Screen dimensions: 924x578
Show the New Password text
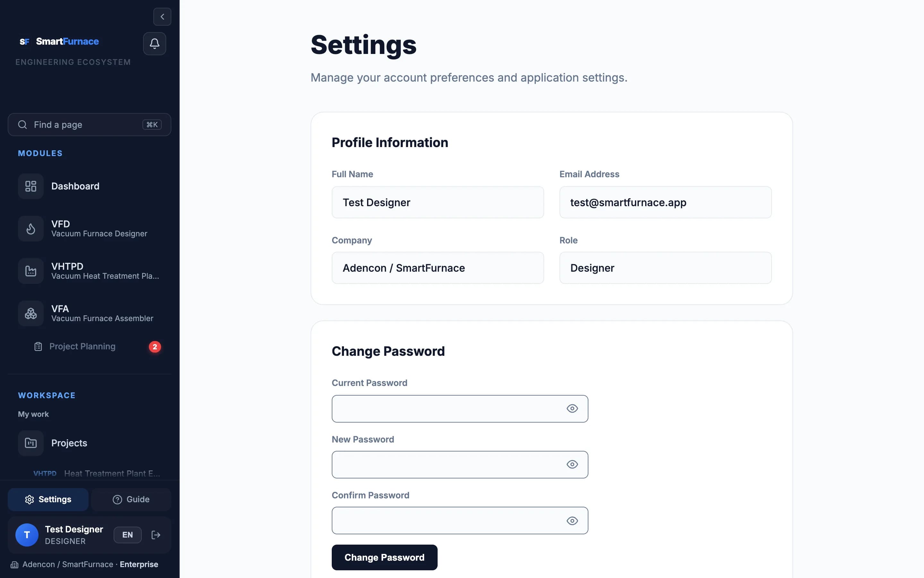[572, 464]
